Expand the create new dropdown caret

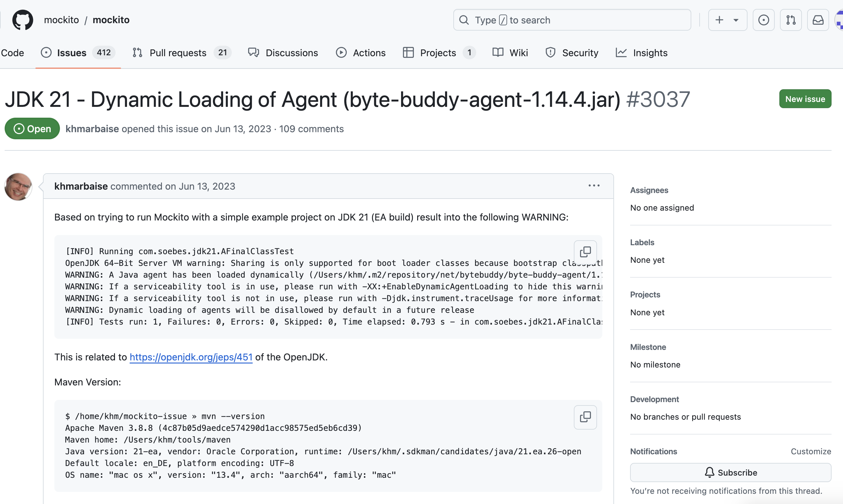736,20
